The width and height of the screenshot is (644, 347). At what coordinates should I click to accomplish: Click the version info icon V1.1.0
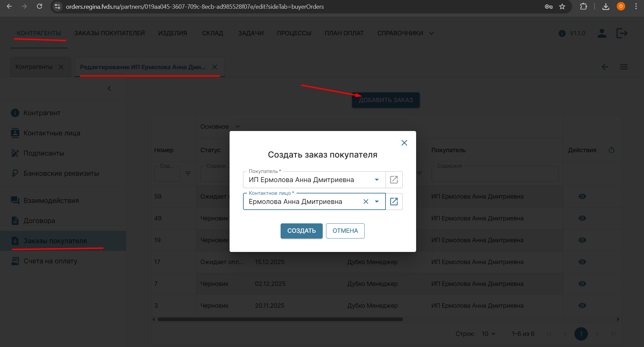[x=562, y=33]
